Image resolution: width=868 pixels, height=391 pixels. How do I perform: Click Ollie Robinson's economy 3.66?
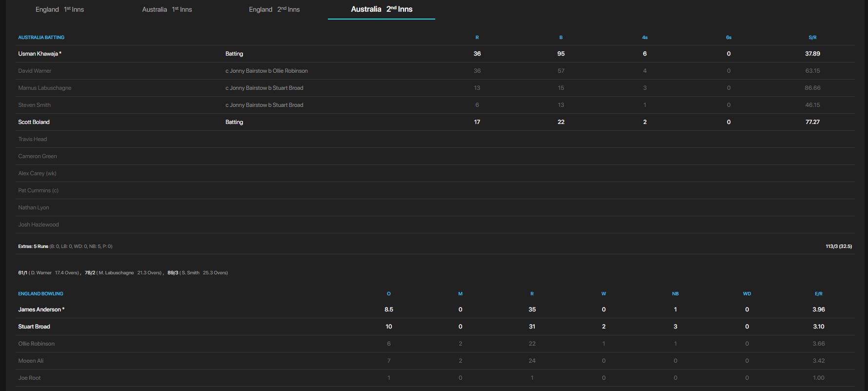[x=819, y=344]
